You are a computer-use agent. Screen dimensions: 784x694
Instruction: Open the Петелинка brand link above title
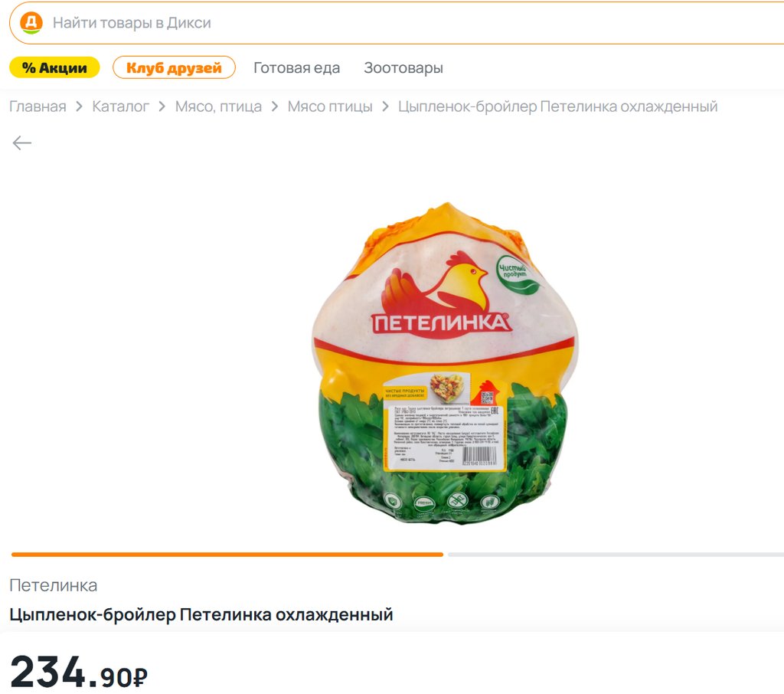coord(54,585)
